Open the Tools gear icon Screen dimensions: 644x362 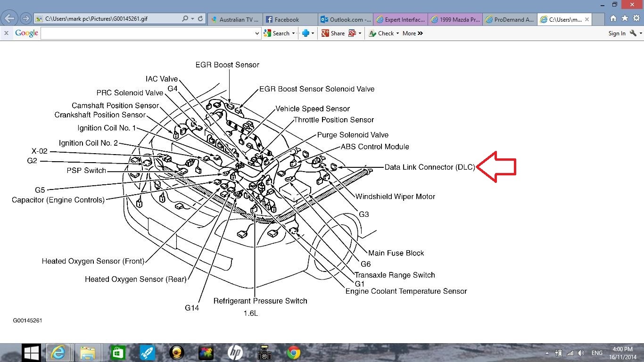(636, 18)
